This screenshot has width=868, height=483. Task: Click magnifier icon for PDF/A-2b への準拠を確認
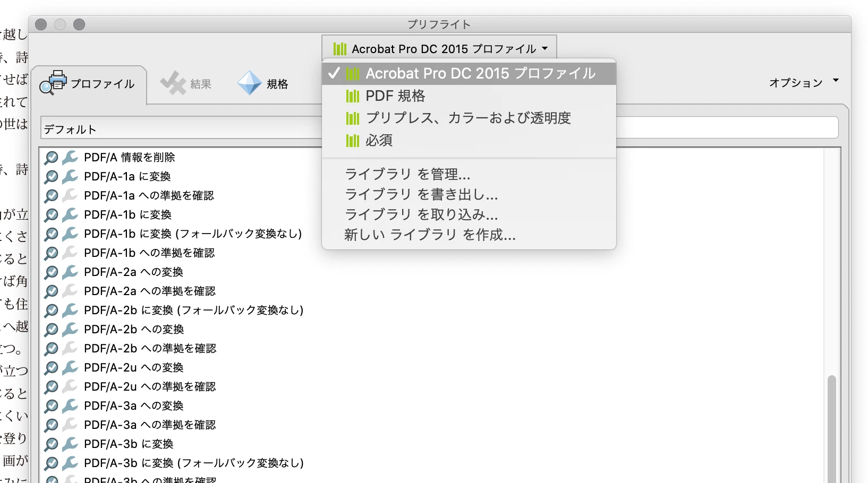[x=51, y=349]
